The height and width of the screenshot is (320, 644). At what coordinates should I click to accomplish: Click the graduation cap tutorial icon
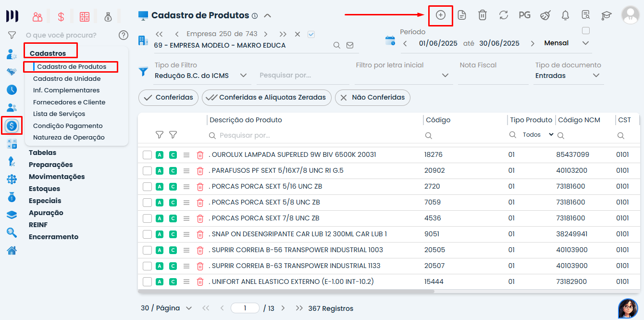(x=606, y=15)
